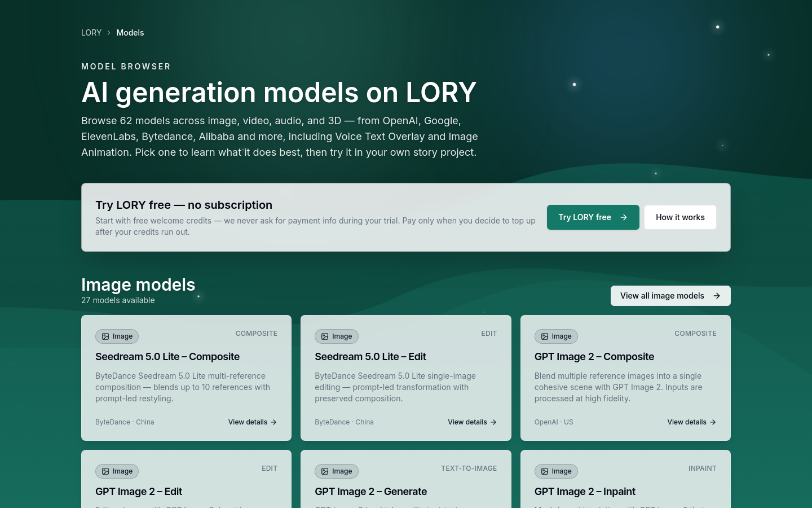The image size is (812, 508).
Task: Open GPT Image 2 – Composite card title
Action: [x=594, y=357]
